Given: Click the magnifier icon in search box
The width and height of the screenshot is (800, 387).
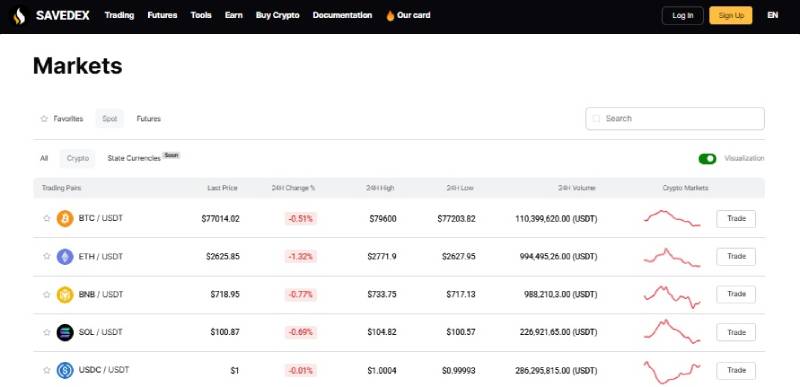Looking at the screenshot, I should coord(596,118).
